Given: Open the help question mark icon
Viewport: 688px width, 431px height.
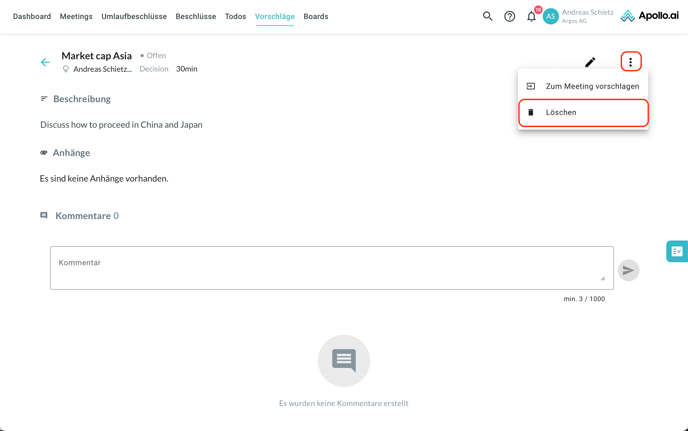Looking at the screenshot, I should [510, 16].
